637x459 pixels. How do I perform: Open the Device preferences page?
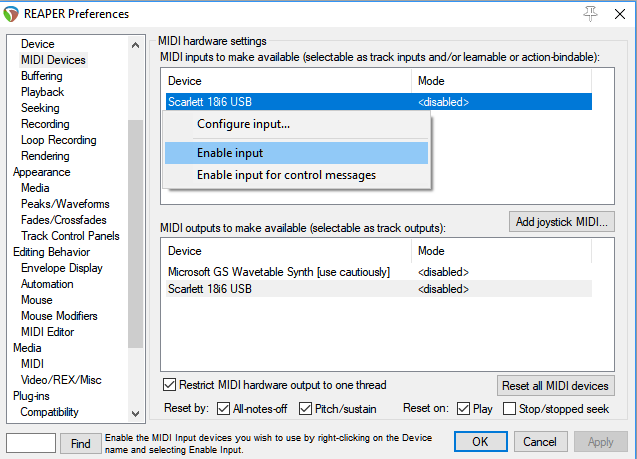(x=38, y=44)
